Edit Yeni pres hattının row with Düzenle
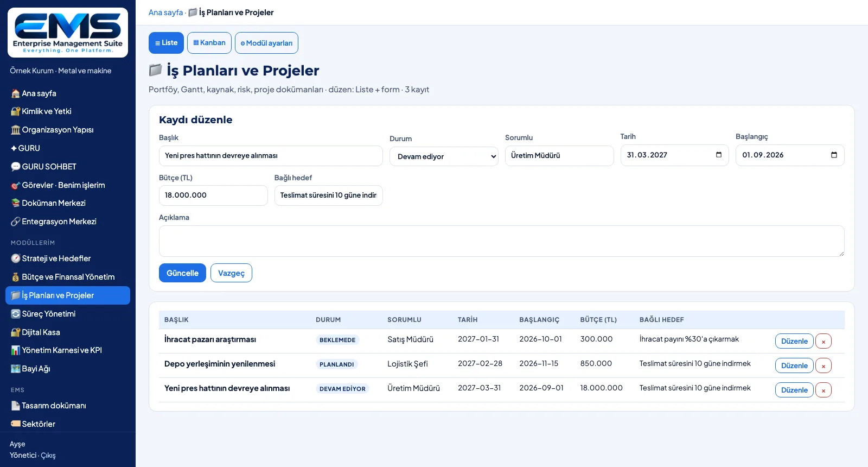Viewport: 868px width, 467px height. click(x=794, y=390)
